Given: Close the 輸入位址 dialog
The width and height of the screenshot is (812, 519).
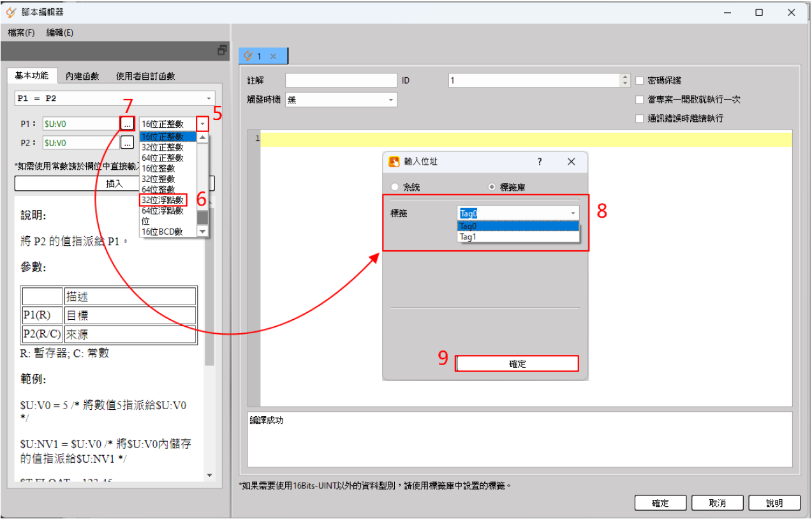Looking at the screenshot, I should click(572, 162).
